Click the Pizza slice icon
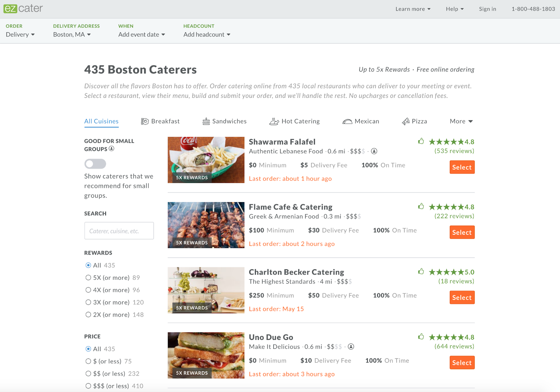The width and height of the screenshot is (560, 392). [x=406, y=121]
